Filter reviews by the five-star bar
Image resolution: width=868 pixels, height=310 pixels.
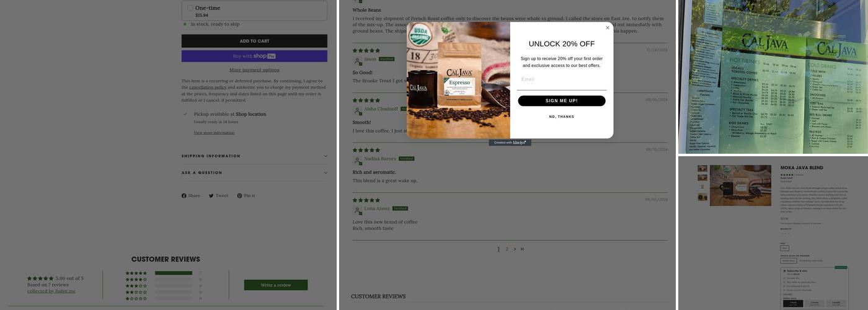174,273
